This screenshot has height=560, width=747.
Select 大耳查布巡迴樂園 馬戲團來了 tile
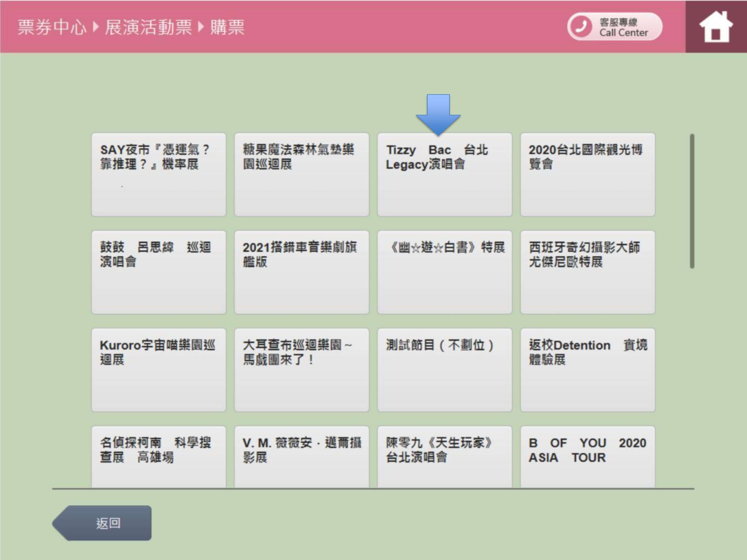[302, 370]
